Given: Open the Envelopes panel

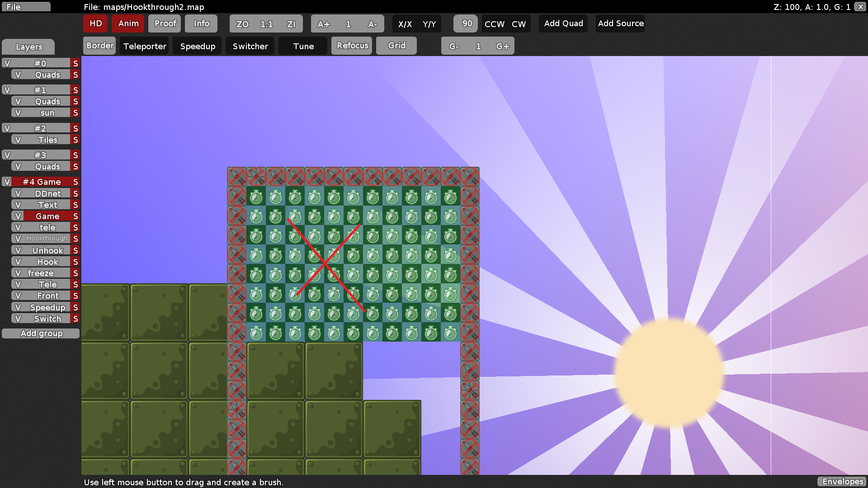Looking at the screenshot, I should click(x=842, y=481).
